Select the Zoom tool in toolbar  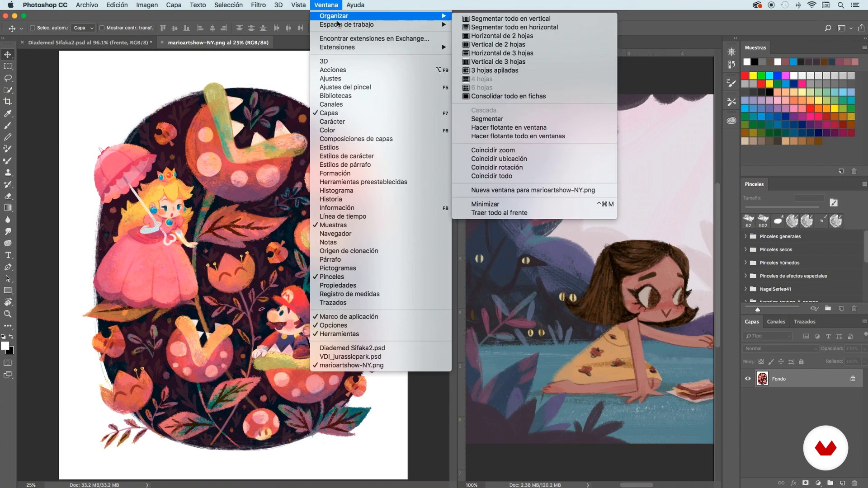8,314
